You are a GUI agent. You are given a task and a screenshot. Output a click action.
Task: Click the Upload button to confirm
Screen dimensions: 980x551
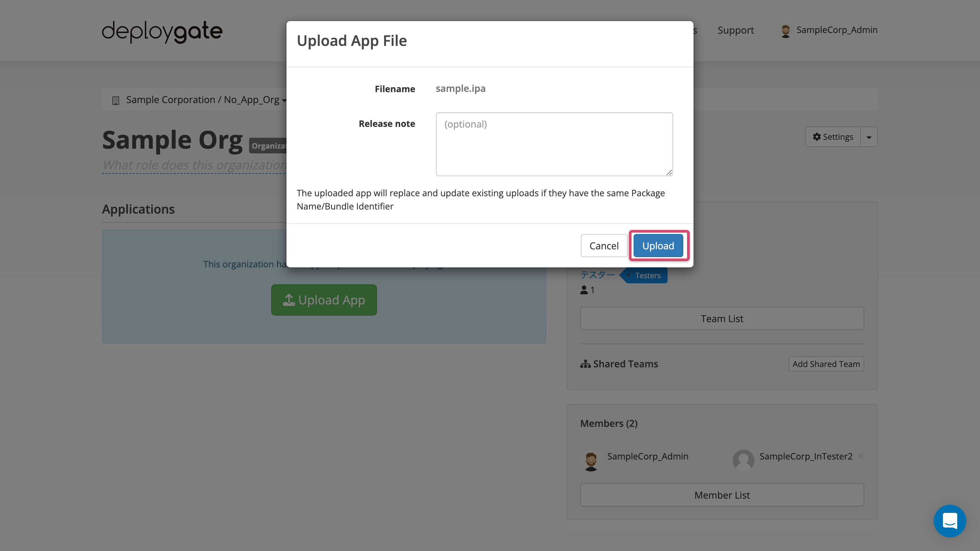658,246
